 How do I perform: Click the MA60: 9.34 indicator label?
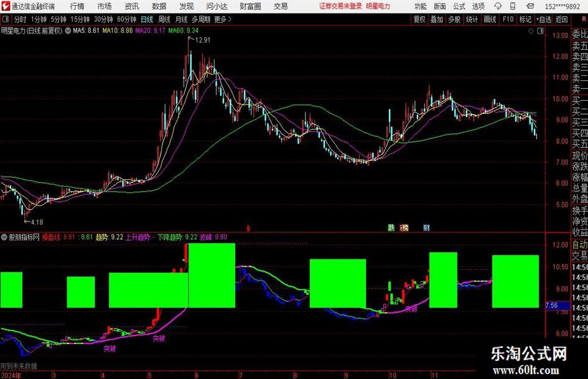[184, 30]
